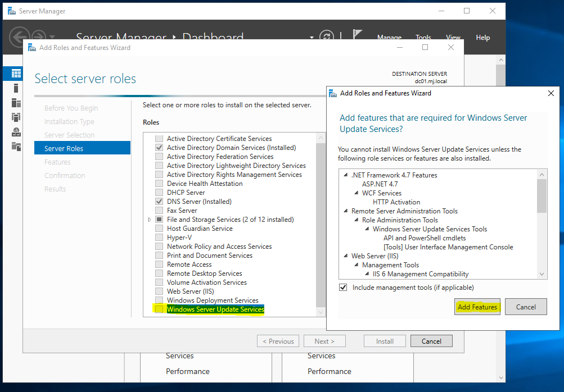Minimize the Add Roles and Features Wizard
564x392 pixels.
(400, 47)
